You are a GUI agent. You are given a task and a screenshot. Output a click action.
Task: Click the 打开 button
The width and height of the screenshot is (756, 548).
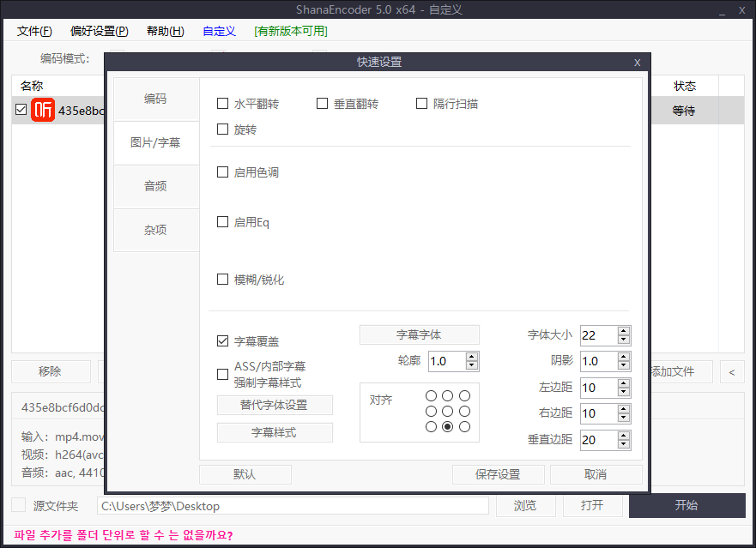coord(593,506)
